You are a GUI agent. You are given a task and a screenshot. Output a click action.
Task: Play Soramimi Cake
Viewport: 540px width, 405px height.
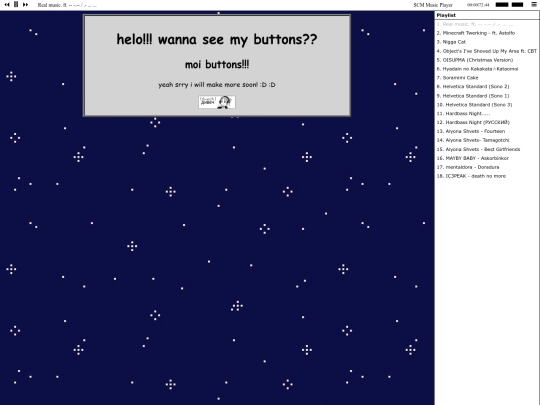pyautogui.click(x=487, y=78)
